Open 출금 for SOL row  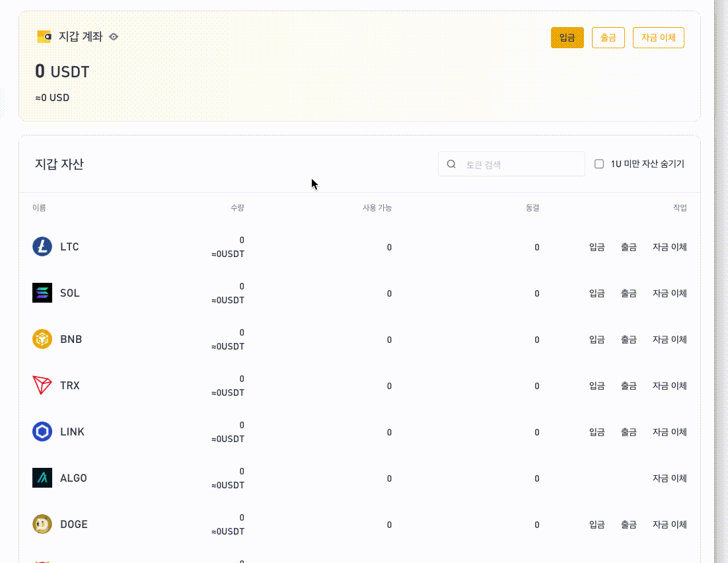pyautogui.click(x=629, y=293)
